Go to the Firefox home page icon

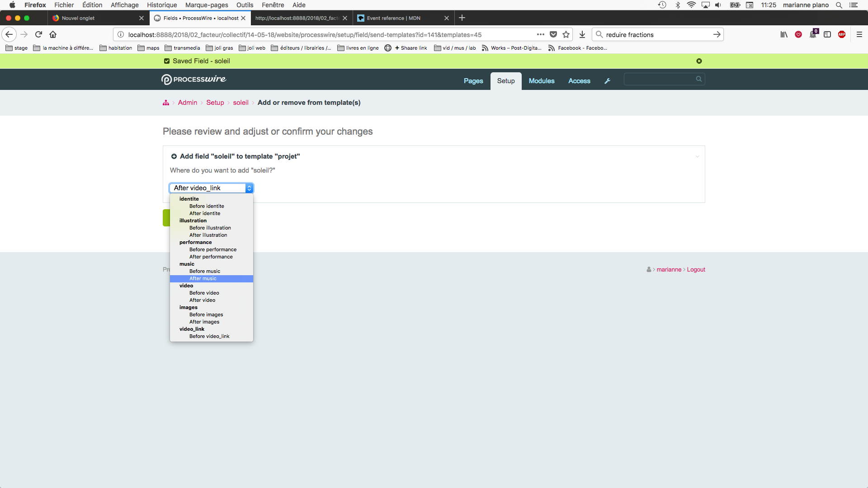click(53, 34)
